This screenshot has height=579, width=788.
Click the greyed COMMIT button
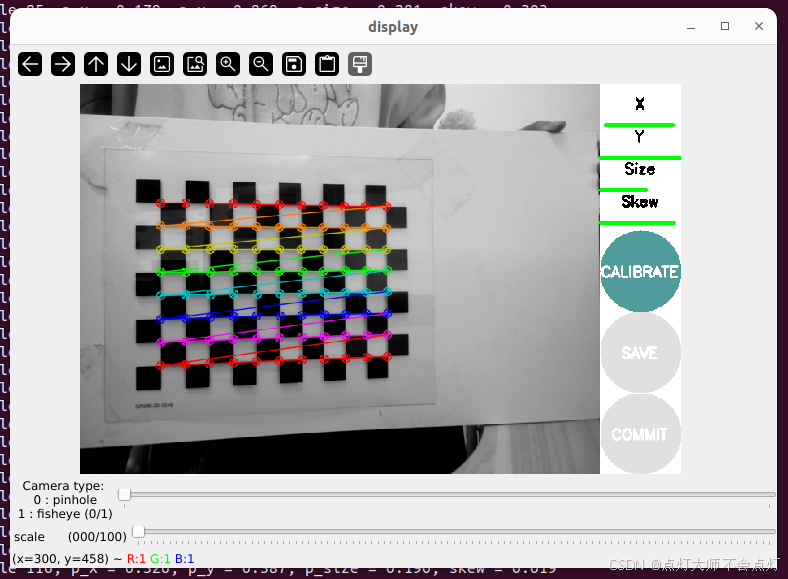[640, 434]
